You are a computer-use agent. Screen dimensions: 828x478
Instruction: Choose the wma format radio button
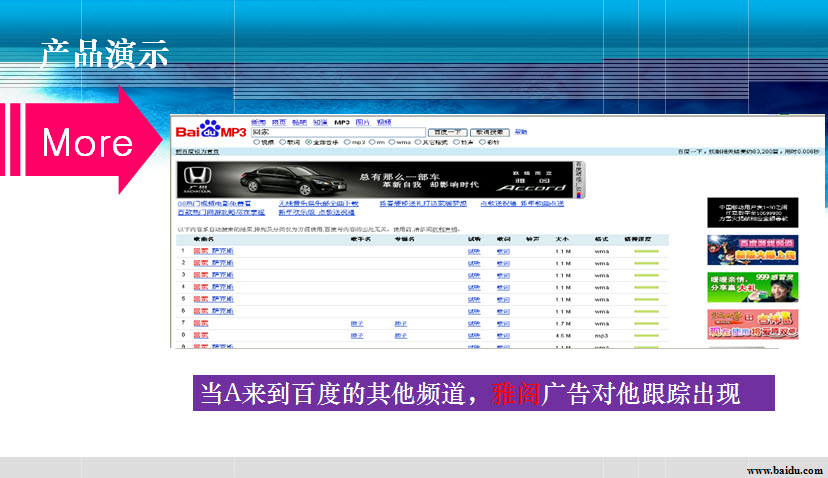(392, 142)
